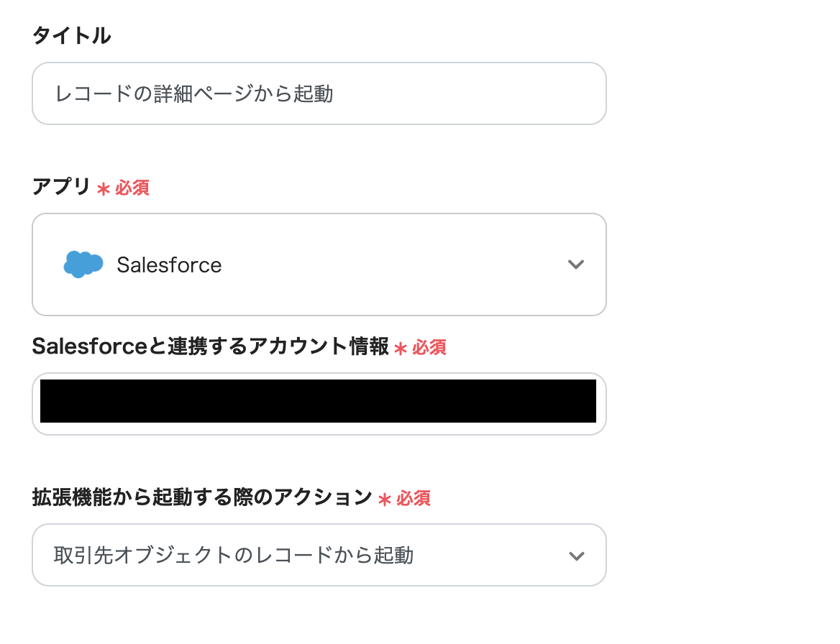Click the 拡張機能から起動する際のアクション label
Image resolution: width=840 pixels, height=644 pixels.
coord(201,497)
